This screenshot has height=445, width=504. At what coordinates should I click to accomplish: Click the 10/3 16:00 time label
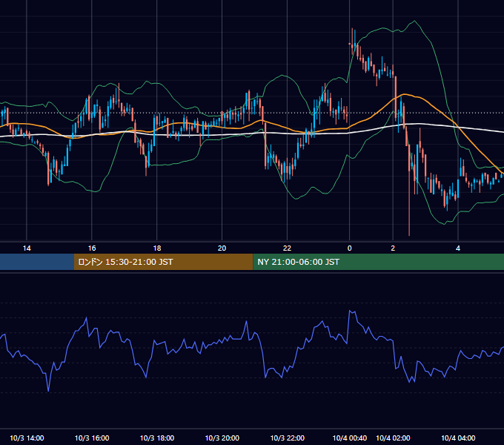92,438
